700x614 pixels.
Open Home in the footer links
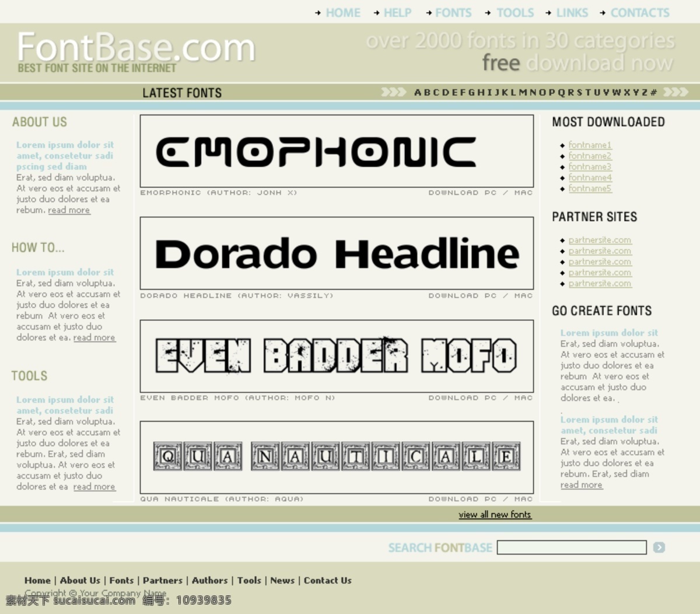(x=37, y=580)
